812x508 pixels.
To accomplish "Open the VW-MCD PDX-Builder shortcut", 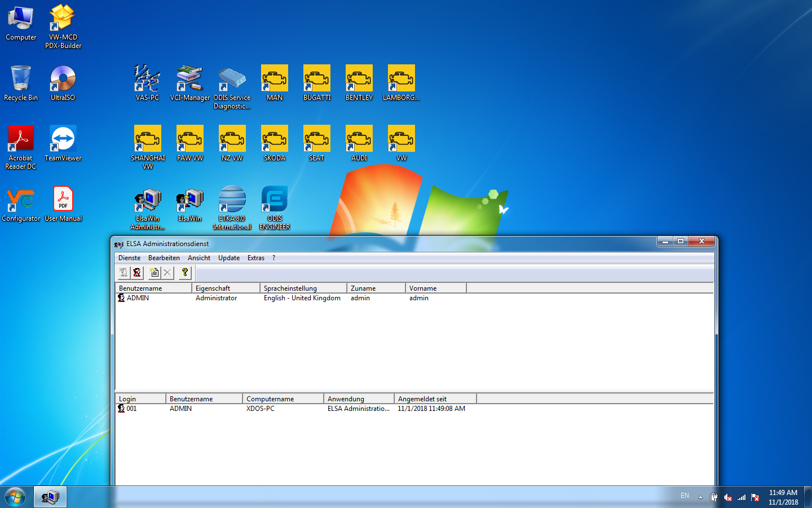I will coord(63,26).
